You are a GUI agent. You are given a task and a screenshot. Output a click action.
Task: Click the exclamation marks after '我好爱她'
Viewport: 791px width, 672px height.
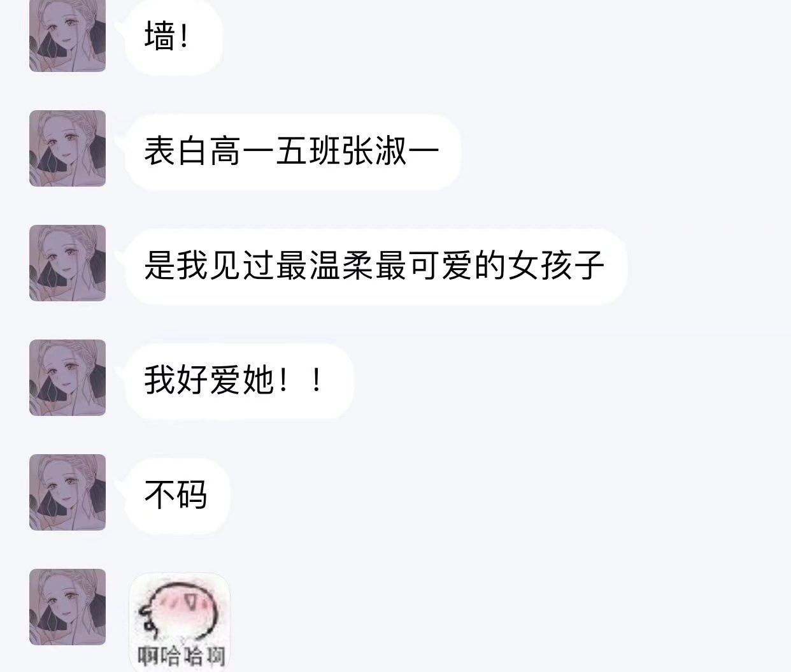(x=301, y=381)
